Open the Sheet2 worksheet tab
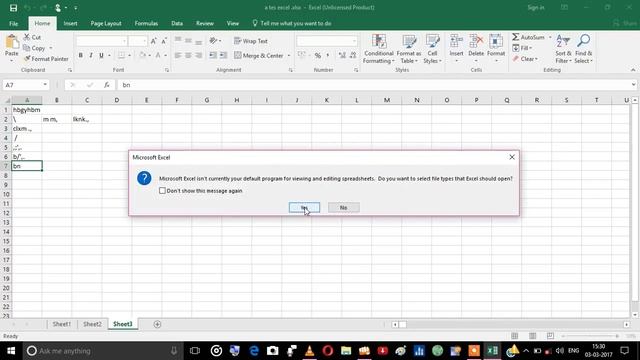Viewport: 640px width, 360px height. coord(92,324)
